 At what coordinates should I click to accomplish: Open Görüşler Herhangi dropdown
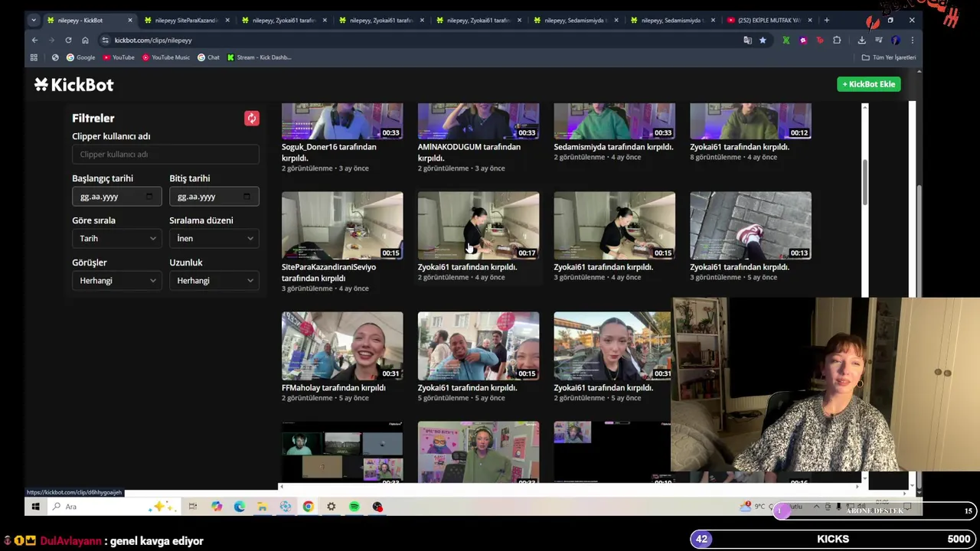pos(116,281)
